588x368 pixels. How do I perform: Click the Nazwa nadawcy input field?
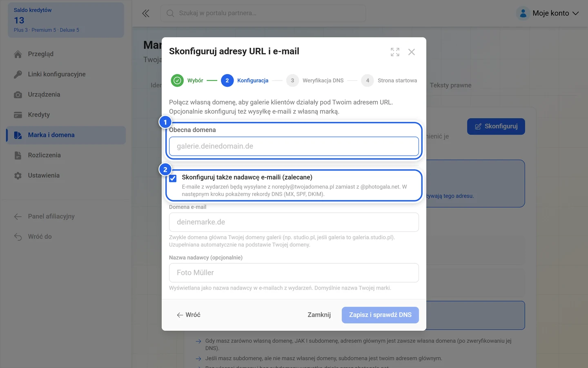point(294,273)
